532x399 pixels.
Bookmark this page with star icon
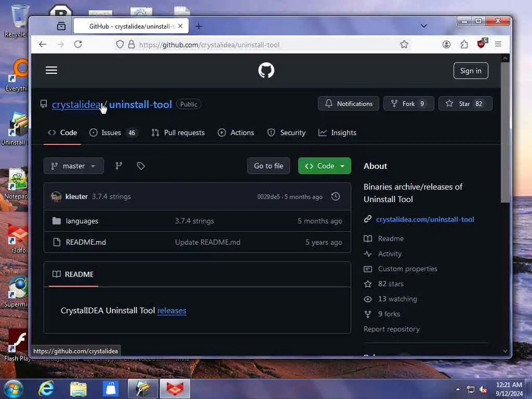(x=404, y=45)
